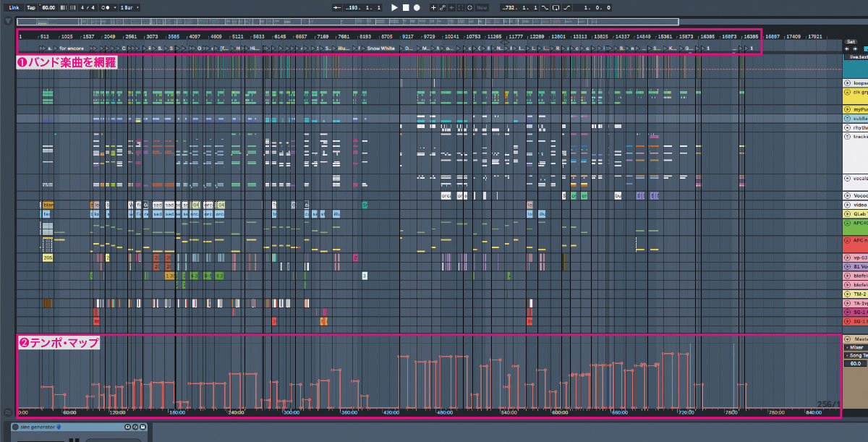Jump to the 'for encore' locator
The image size is (868, 442).
pyautogui.click(x=72, y=48)
